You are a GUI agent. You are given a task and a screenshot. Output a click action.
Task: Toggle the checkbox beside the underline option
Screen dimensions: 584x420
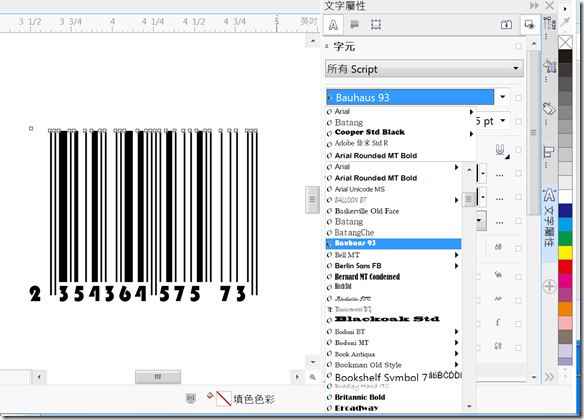click(x=518, y=150)
